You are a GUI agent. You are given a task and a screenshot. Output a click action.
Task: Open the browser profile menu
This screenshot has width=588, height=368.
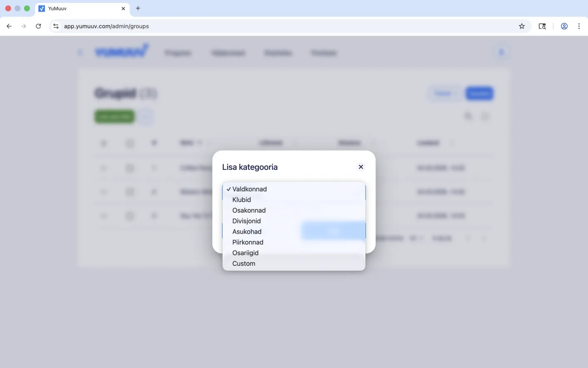point(564,26)
